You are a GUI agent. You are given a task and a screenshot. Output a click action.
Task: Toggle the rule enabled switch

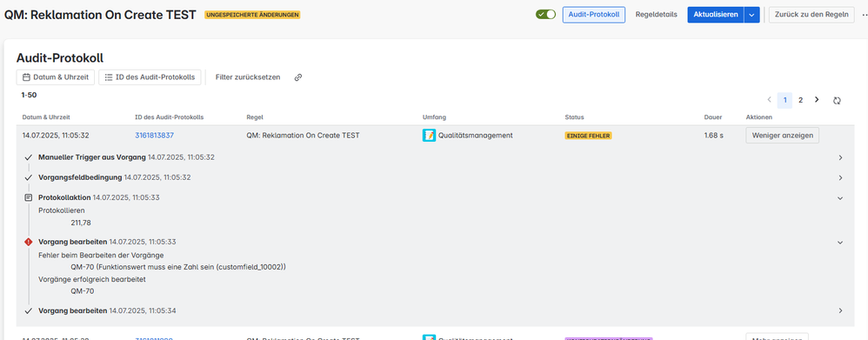coord(545,15)
